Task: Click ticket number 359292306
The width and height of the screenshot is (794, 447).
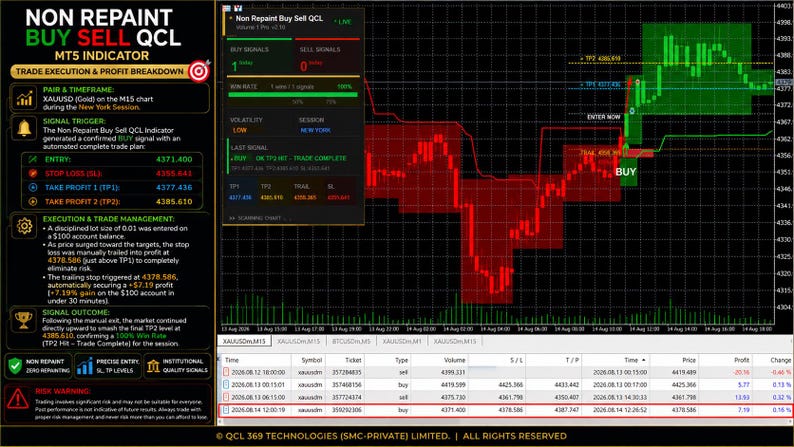Action: click(x=347, y=410)
